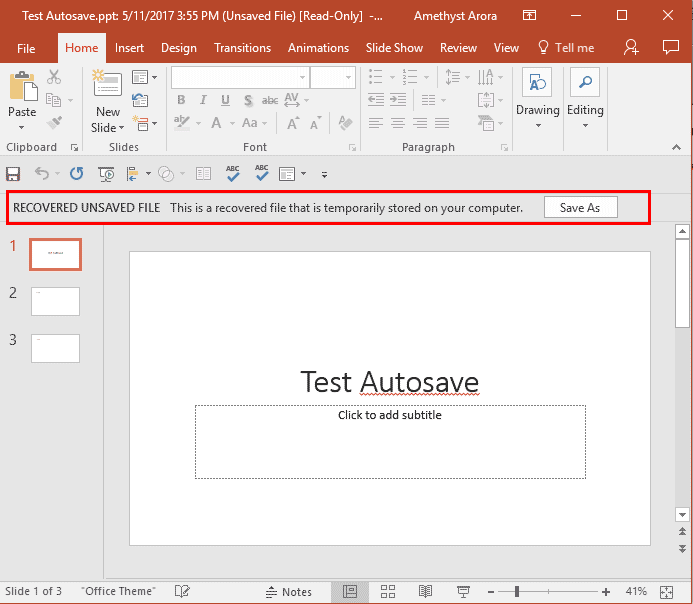The height and width of the screenshot is (604, 693).
Task: Open the Drawing tools group
Action: tap(537, 98)
